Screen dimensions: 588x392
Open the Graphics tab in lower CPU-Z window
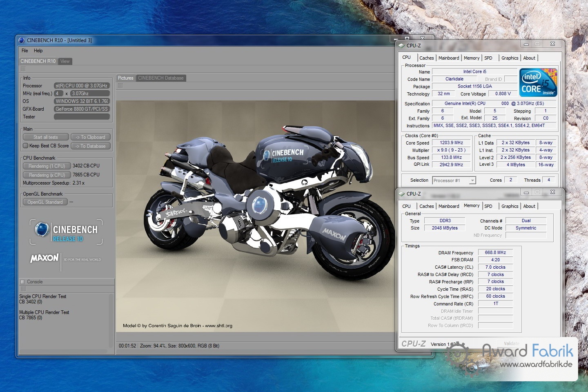pos(510,206)
